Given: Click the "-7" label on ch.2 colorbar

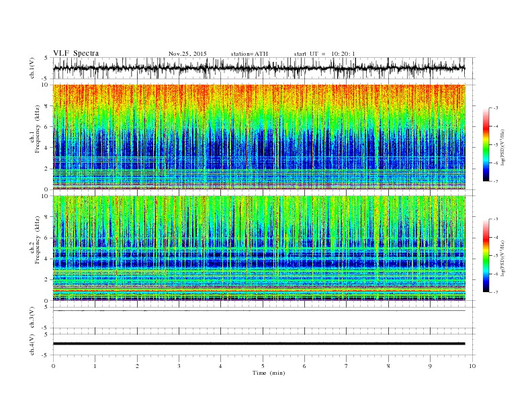Looking at the screenshot, I should [x=496, y=292].
